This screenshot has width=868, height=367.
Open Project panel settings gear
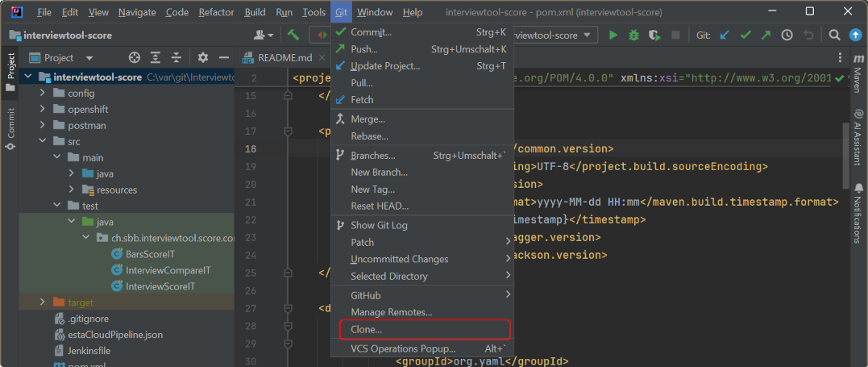[202, 57]
